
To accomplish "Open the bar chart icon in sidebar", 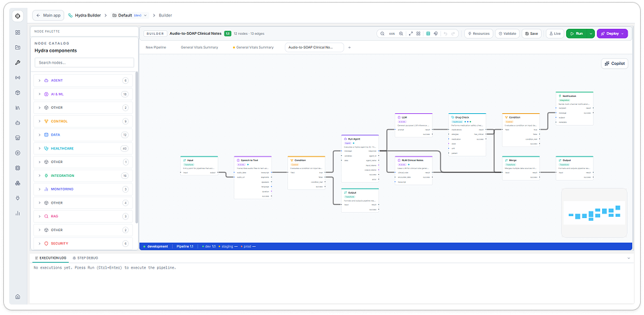I will tap(18, 213).
